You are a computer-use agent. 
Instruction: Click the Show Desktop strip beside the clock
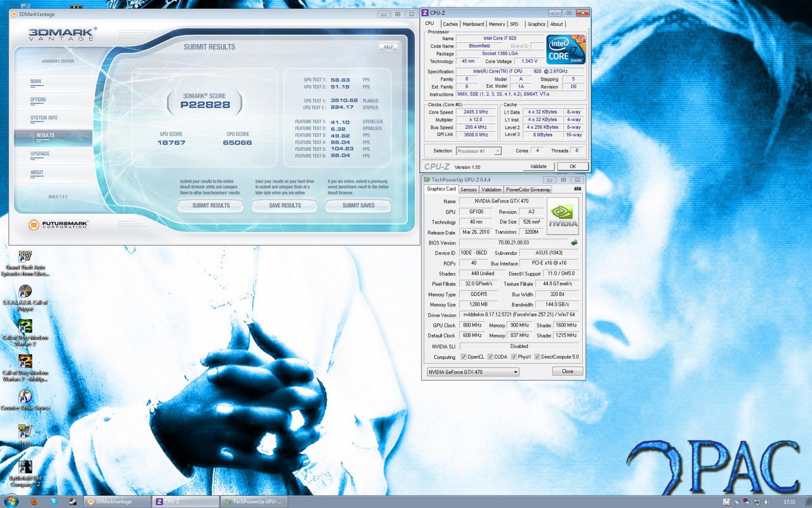(x=809, y=502)
